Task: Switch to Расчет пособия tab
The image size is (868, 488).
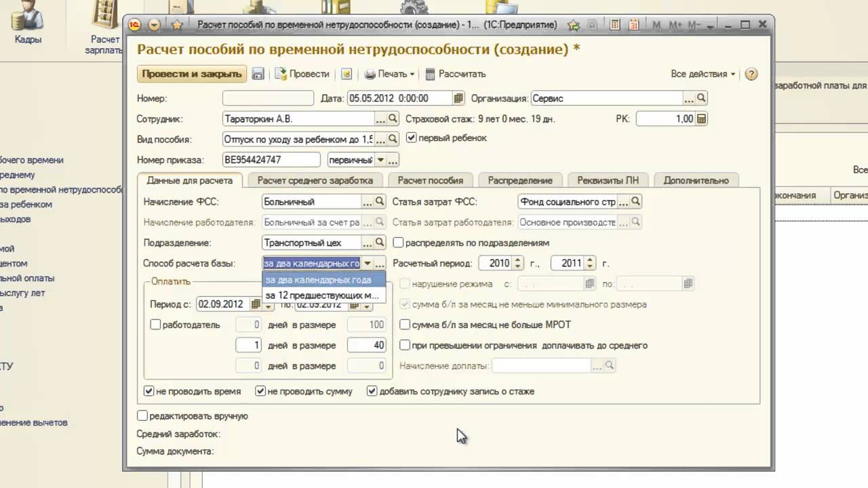Action: pyautogui.click(x=431, y=180)
